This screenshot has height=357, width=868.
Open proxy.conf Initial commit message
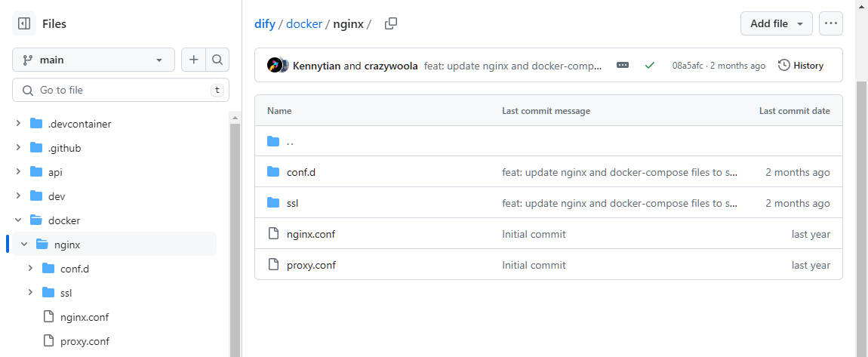534,265
